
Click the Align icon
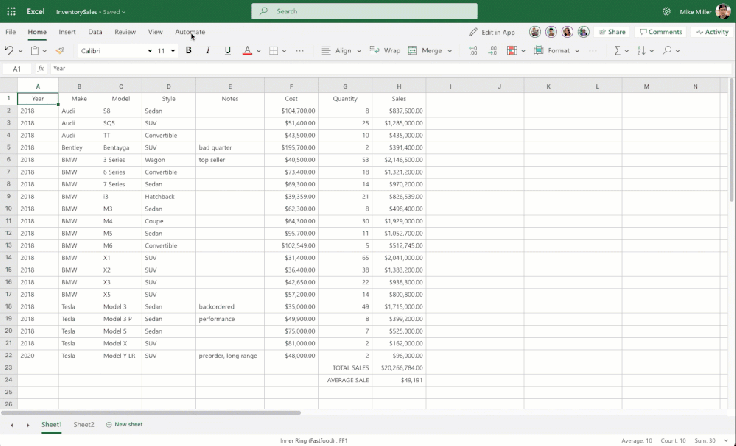326,50
